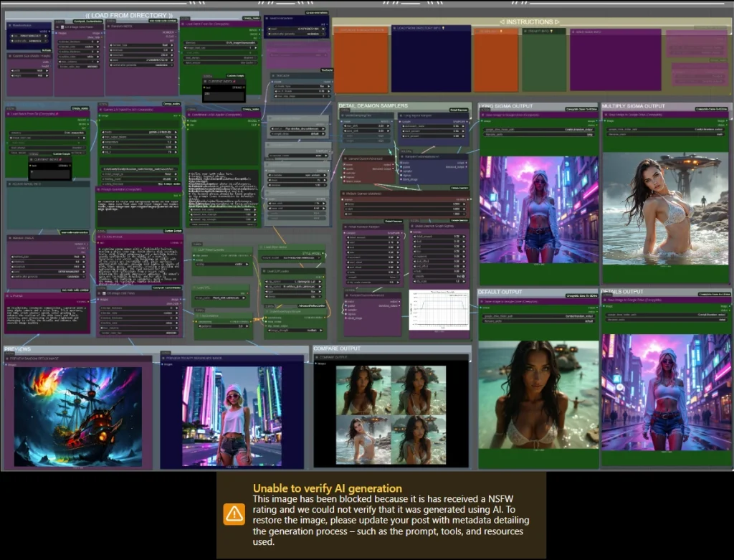Click the image in DEFAULT OUTPUT group
Image resolution: width=734 pixels, height=560 pixels.
click(x=538, y=395)
